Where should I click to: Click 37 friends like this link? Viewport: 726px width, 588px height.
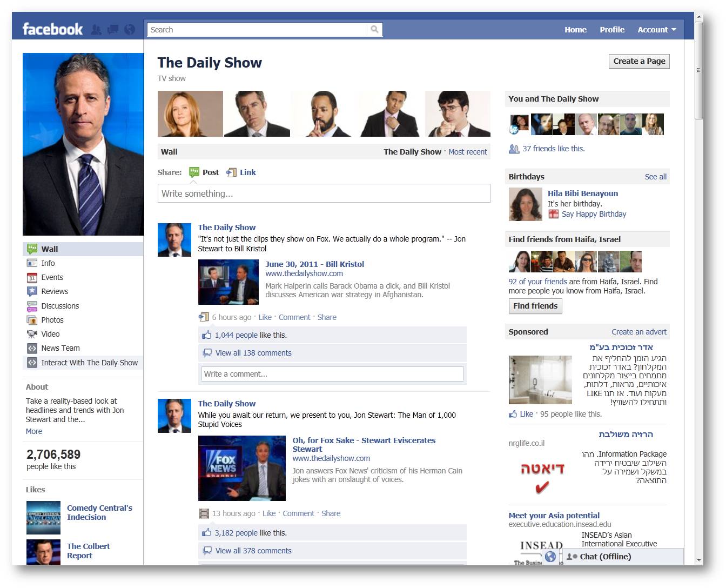(x=553, y=149)
